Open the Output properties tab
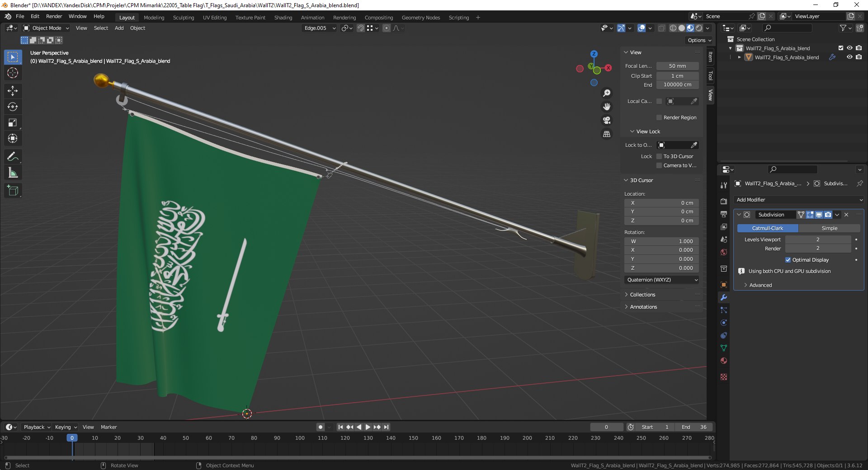 (724, 214)
